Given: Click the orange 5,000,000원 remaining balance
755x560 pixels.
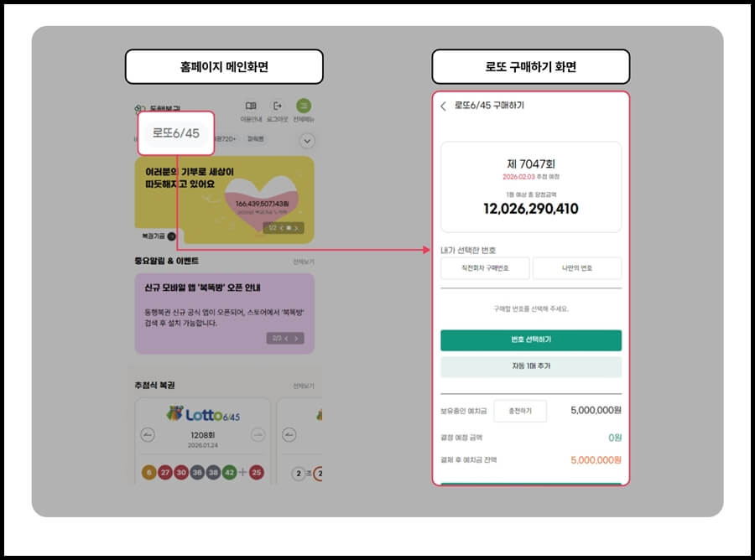Looking at the screenshot, I should point(596,460).
